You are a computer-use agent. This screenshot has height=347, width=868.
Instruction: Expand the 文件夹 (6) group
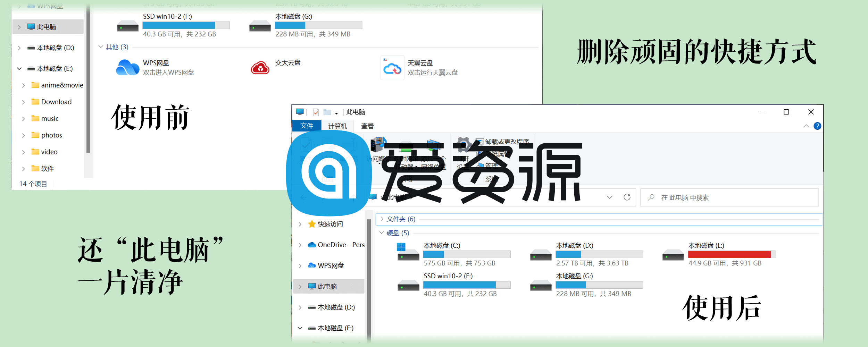pos(382,219)
